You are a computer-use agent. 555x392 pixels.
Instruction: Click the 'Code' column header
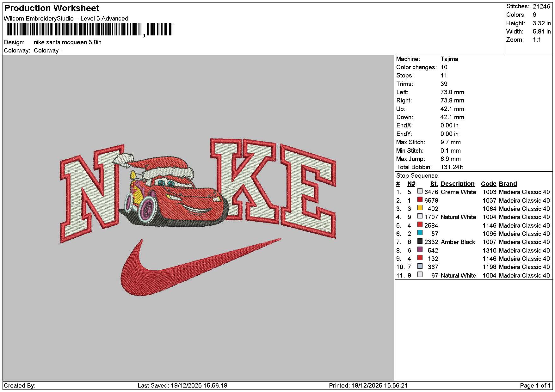pyautogui.click(x=489, y=184)
